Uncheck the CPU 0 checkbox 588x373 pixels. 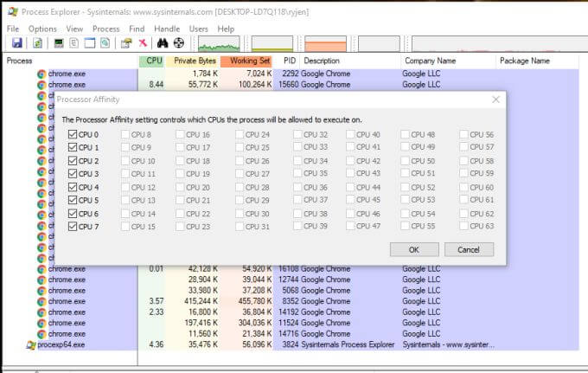(73, 134)
